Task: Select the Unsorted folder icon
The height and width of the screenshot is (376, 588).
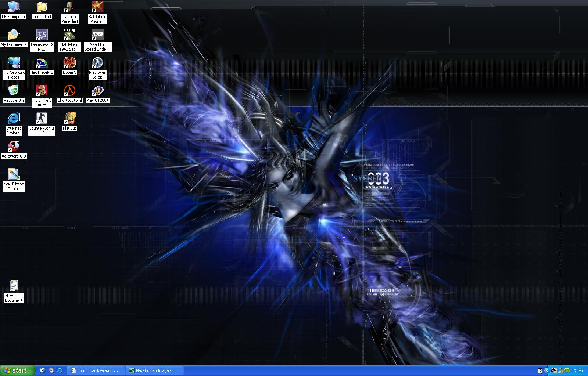Action: 42,10
